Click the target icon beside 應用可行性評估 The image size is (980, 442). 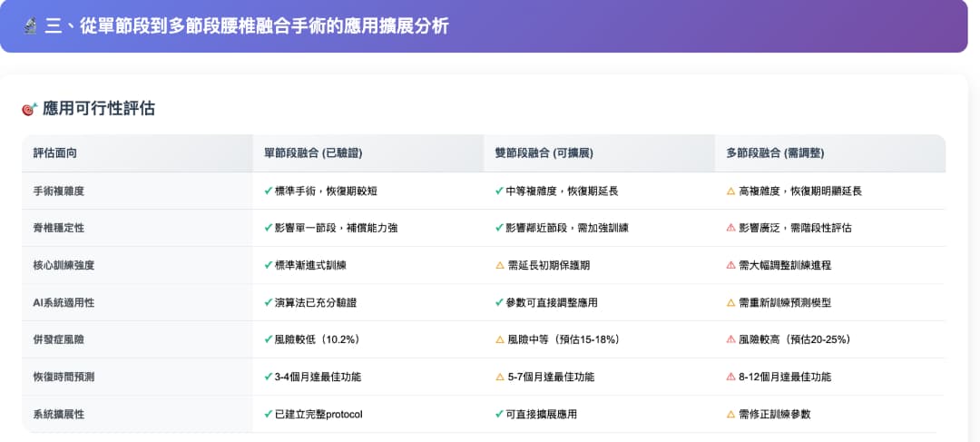coord(29,109)
